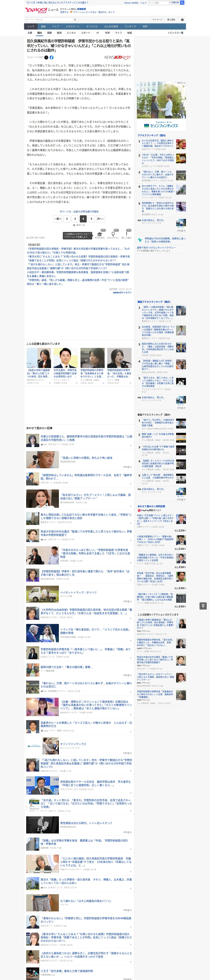Select the IT category
The image size is (210, 980).
point(98,33)
